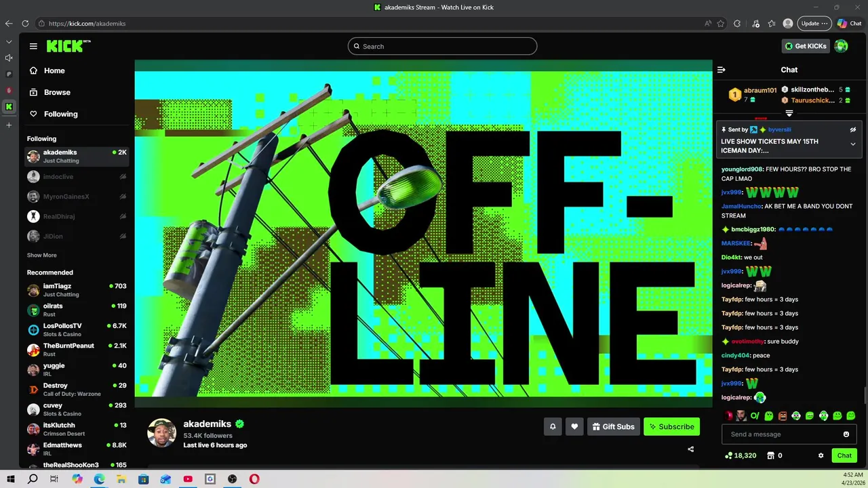Insert the O/ quick emote
This screenshot has height=488, width=868.
click(755, 416)
